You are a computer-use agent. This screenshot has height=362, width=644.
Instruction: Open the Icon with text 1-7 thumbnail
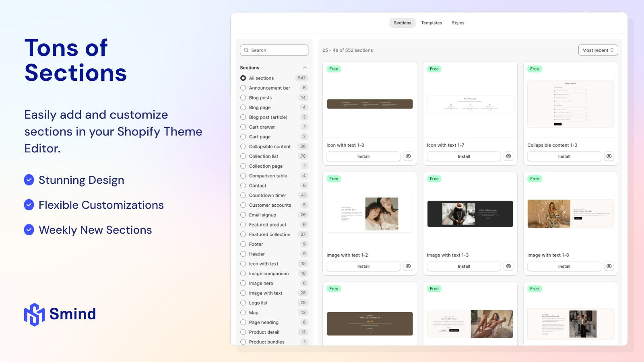coord(470,104)
